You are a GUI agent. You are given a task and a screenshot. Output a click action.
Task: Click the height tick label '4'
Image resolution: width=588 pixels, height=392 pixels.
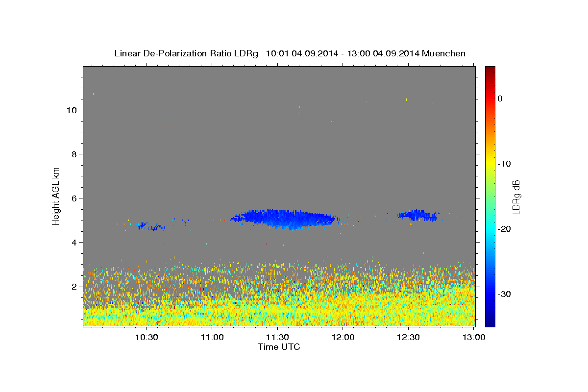click(x=74, y=242)
